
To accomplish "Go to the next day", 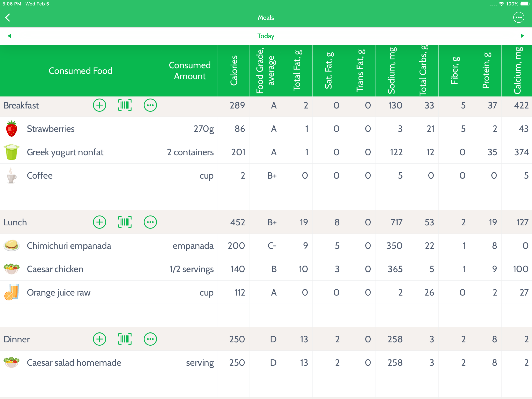I will point(522,36).
